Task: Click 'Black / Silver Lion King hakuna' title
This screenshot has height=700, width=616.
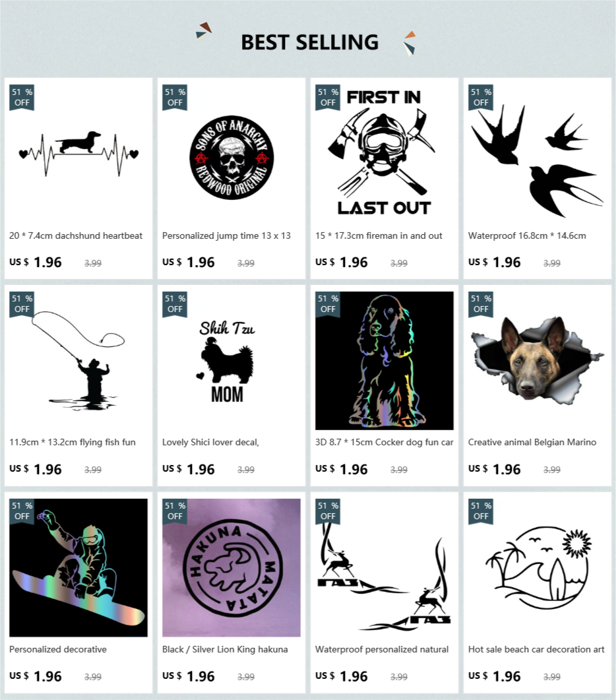Action: (225, 650)
